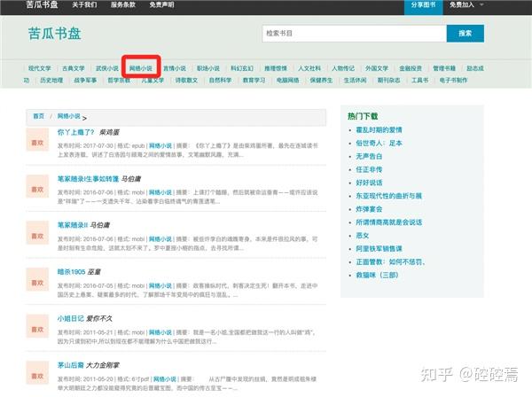
Task: Select the 战争军事 category
Action: pos(85,81)
